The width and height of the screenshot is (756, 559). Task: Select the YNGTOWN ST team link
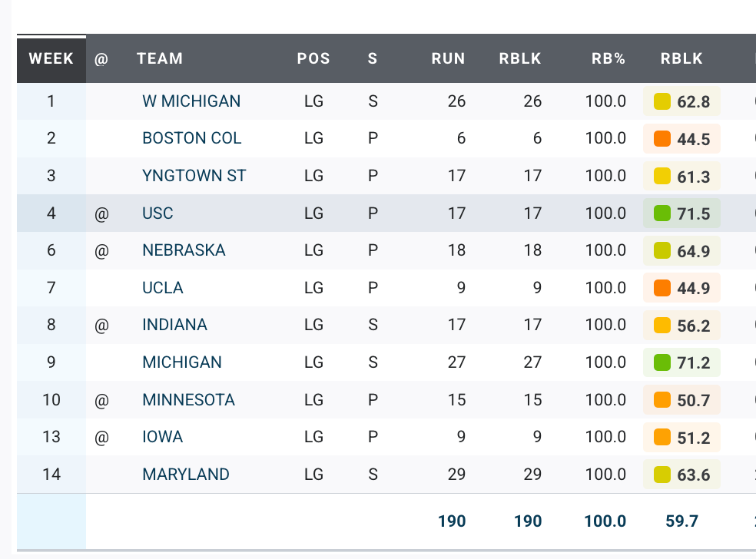click(x=194, y=176)
